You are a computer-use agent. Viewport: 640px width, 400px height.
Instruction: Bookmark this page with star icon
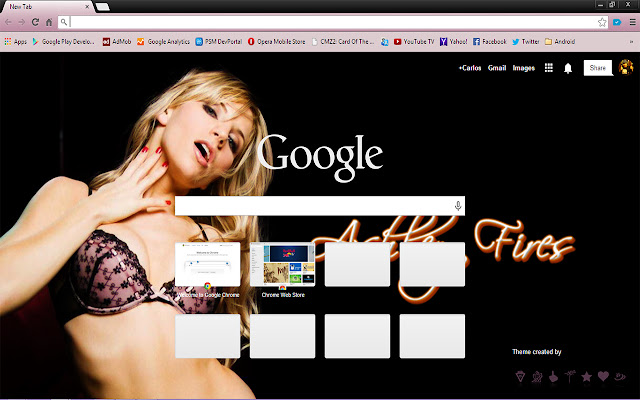[x=602, y=22]
